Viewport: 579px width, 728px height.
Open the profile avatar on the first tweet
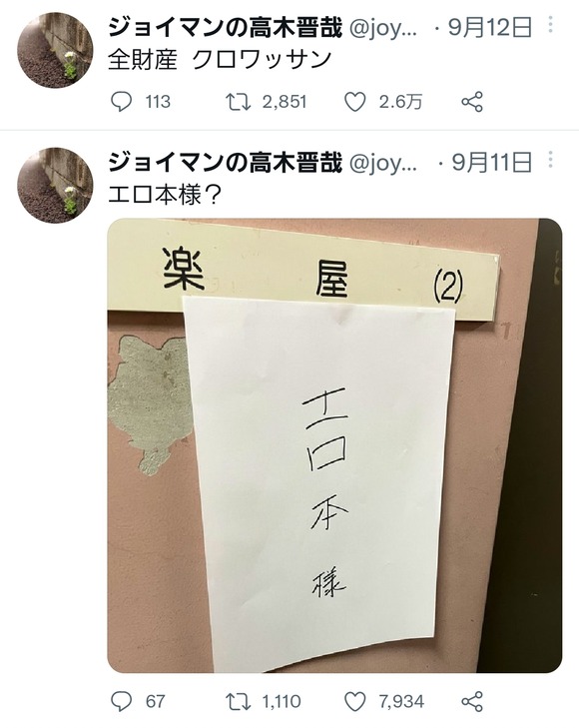pyautogui.click(x=55, y=50)
